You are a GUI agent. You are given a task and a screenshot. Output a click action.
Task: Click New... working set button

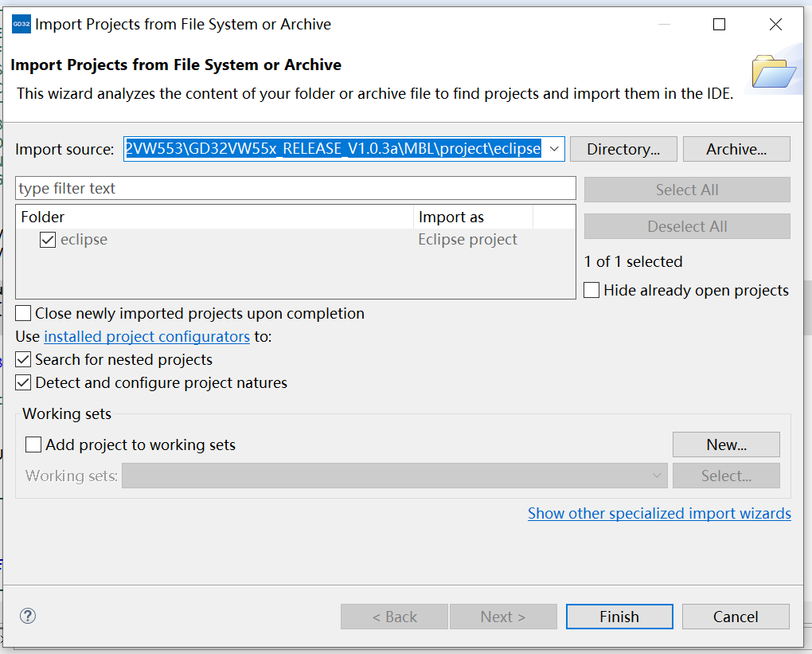(726, 444)
